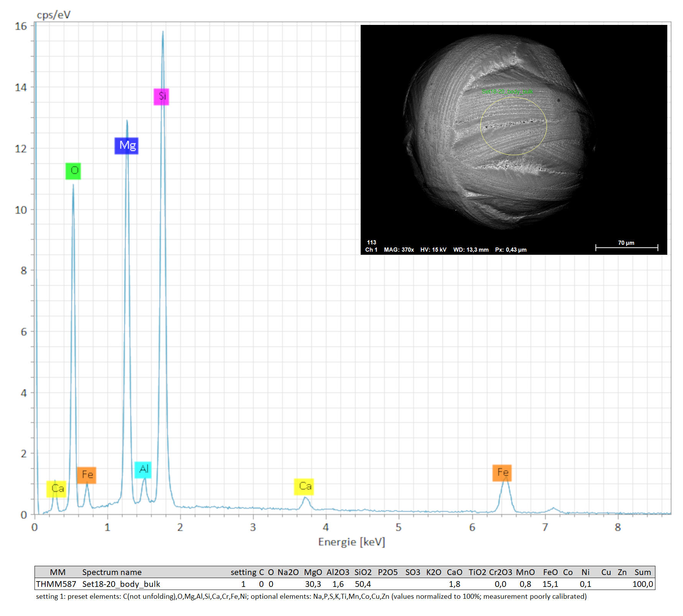The image size is (683, 616).
Task: Click the low-energy Ca label near 0.3 keV
Action: [x=56, y=489]
